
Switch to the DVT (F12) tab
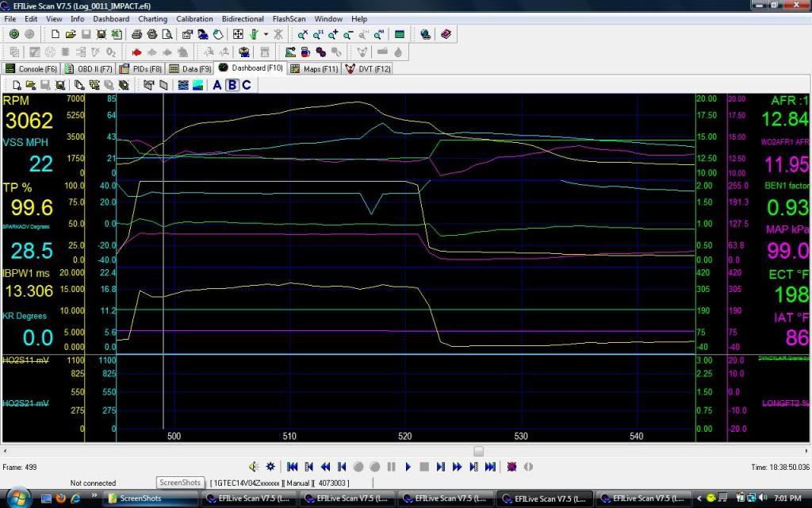click(x=368, y=69)
